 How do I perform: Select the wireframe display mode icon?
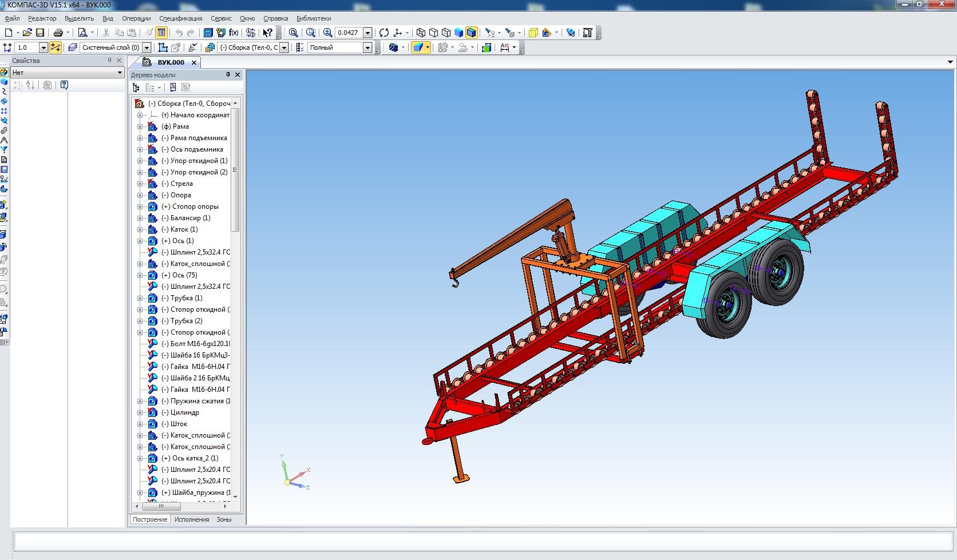tap(421, 33)
